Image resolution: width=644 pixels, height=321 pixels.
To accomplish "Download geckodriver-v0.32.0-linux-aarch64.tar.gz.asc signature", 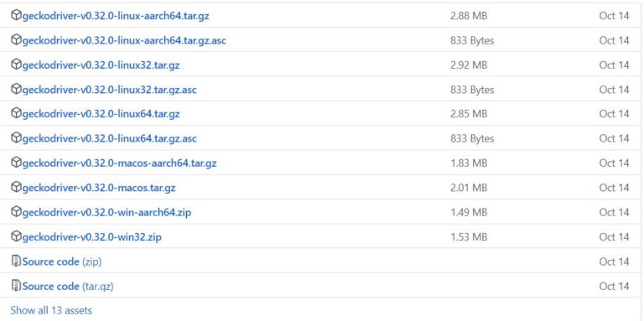I will point(124,40).
